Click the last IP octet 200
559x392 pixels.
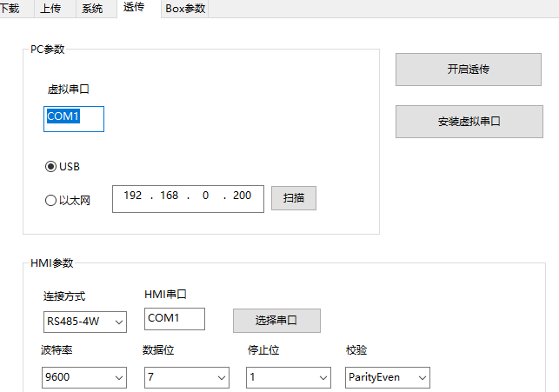[242, 196]
